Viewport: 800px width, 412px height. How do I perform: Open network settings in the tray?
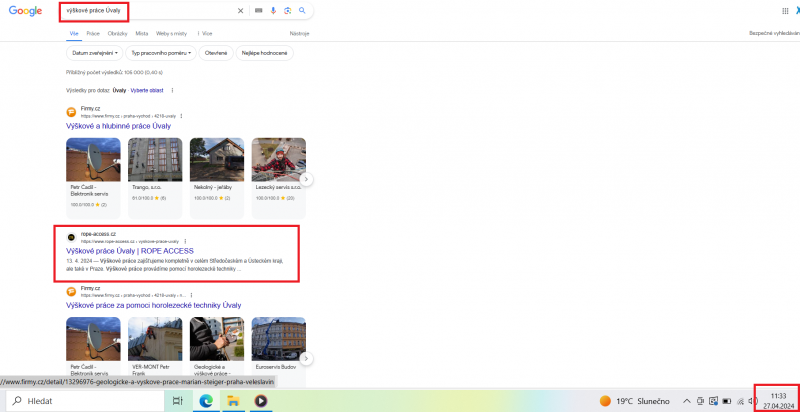pos(740,401)
